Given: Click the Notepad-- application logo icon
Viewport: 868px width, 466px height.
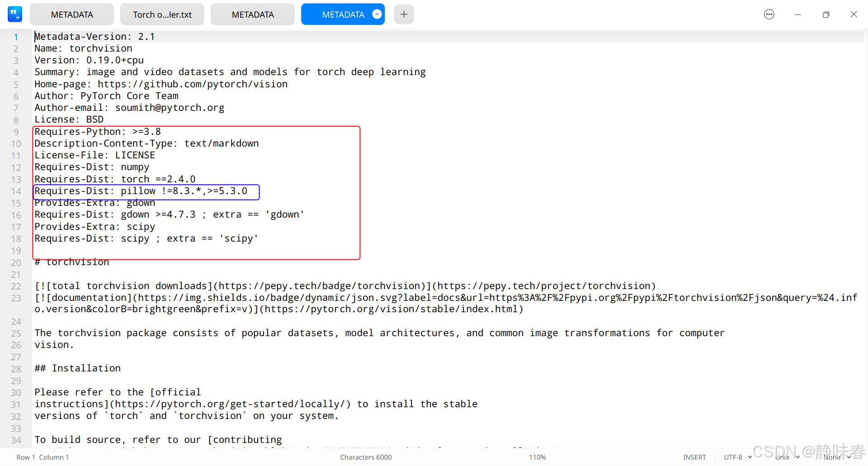Looking at the screenshot, I should coord(14,14).
